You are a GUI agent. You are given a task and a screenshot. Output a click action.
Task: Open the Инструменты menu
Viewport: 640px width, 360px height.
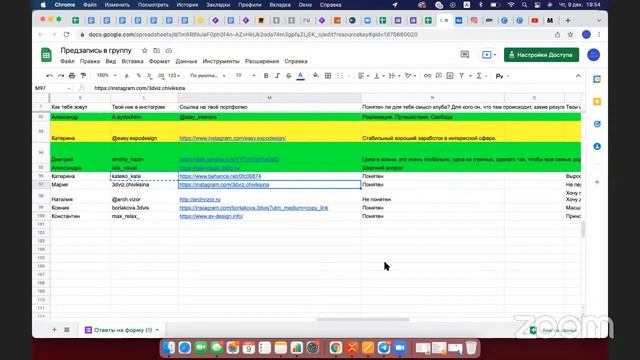click(221, 61)
